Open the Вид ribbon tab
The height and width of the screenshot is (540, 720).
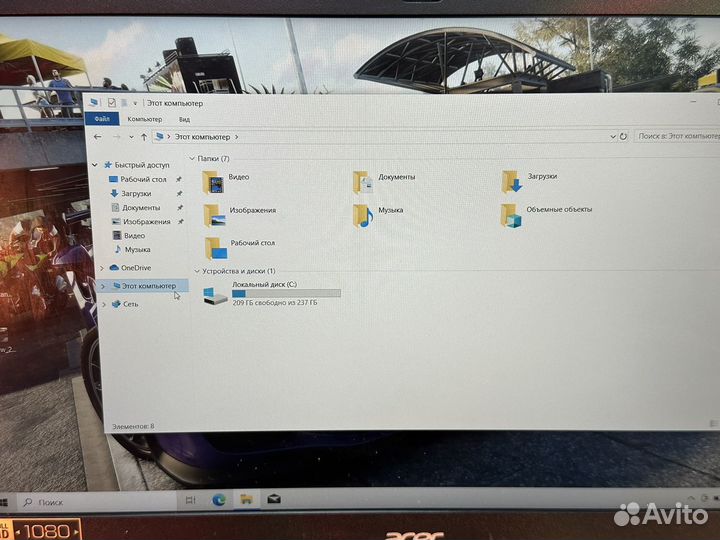[184, 119]
